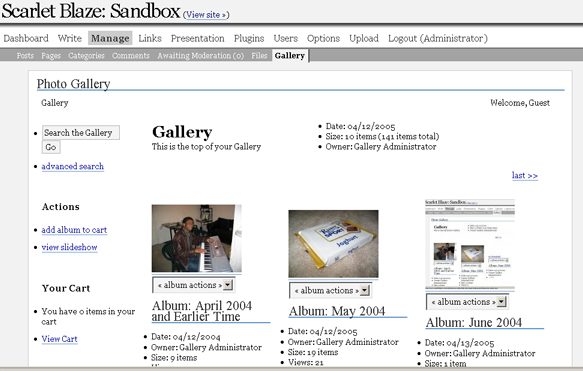
Task: Switch to the Pages subtab
Action: pos(51,56)
